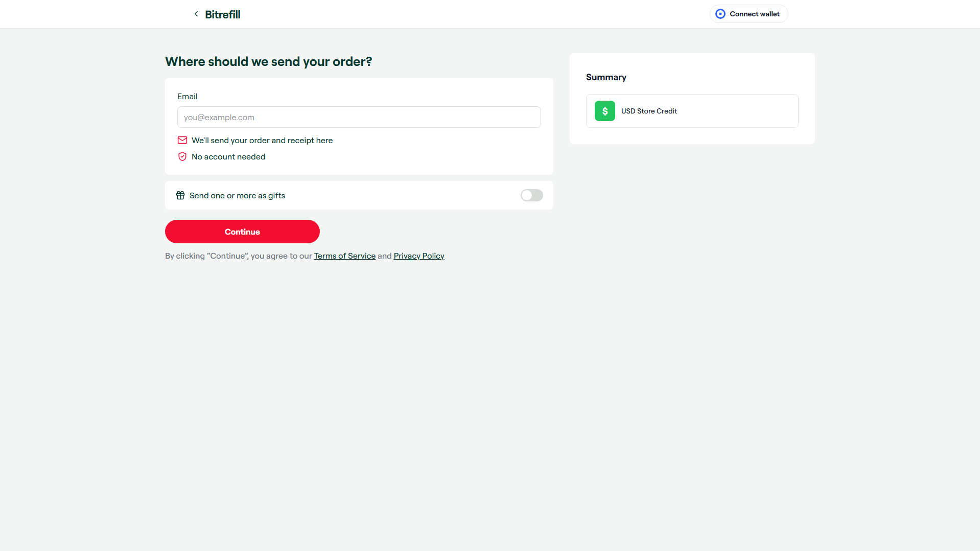This screenshot has height=551, width=980.
Task: Click the red envelope icon
Action: coord(182,140)
